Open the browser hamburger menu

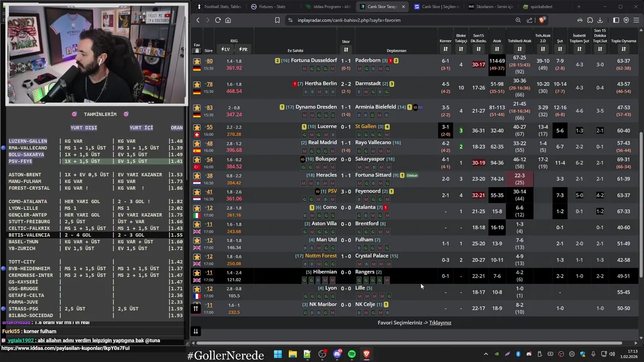pyautogui.click(x=636, y=20)
